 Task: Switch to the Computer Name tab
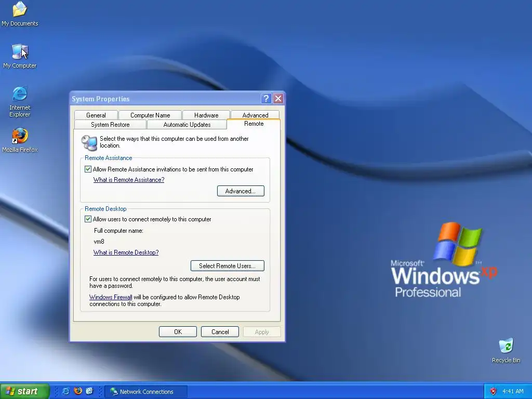[x=150, y=115]
